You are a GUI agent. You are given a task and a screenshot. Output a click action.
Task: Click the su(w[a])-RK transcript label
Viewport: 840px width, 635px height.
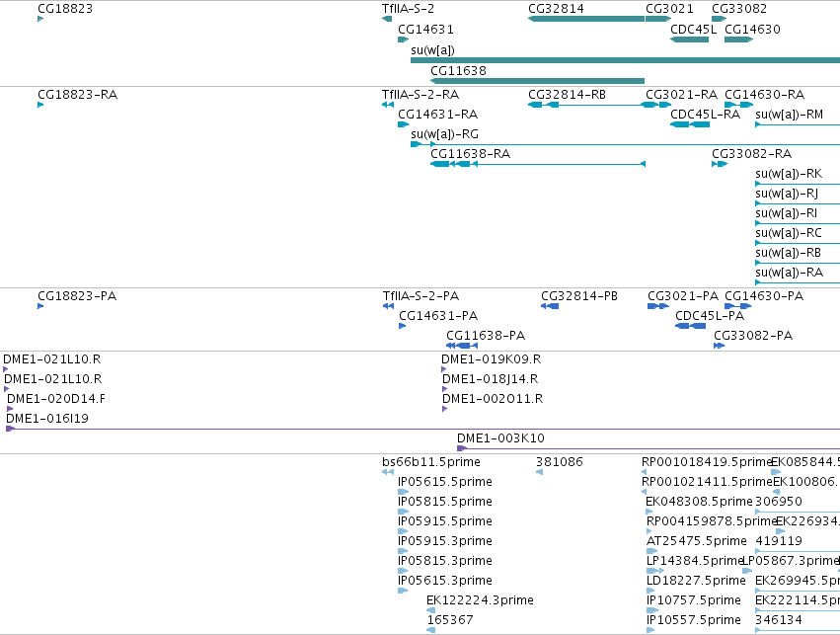pos(789,174)
